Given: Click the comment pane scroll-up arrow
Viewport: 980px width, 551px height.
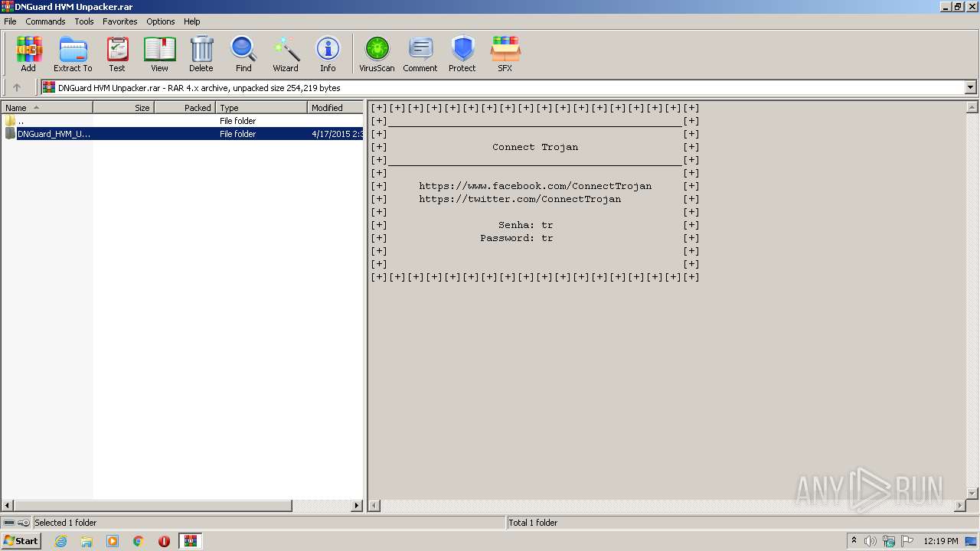Looking at the screenshot, I should pyautogui.click(x=972, y=108).
